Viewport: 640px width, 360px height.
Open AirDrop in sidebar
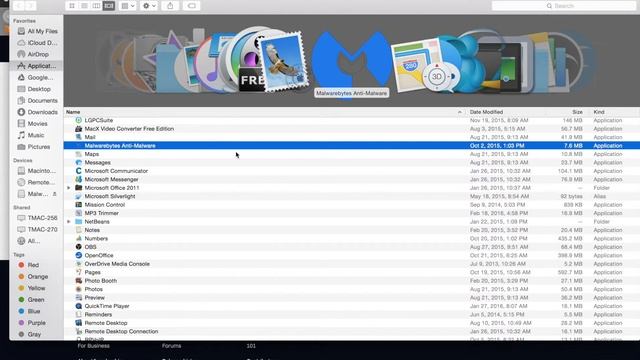pyautogui.click(x=33, y=54)
